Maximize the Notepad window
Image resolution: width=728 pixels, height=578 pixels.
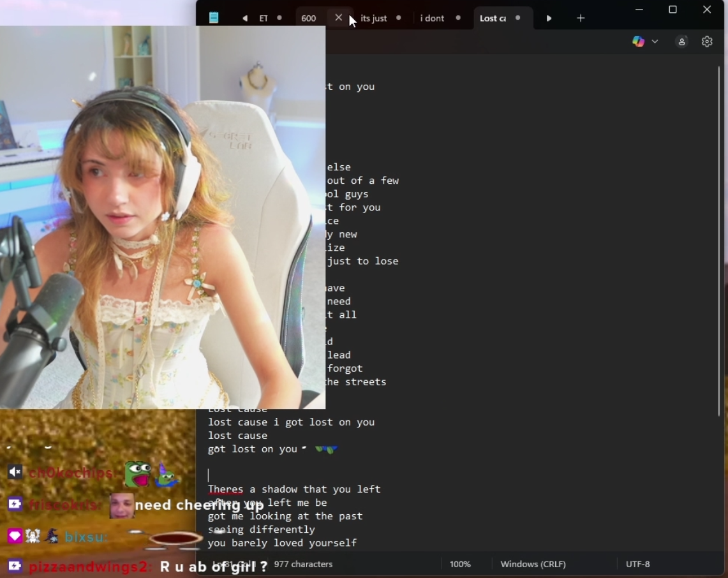tap(672, 10)
